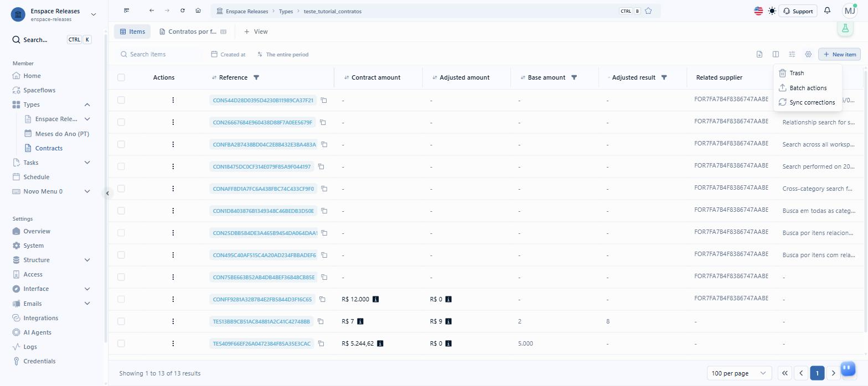Select Trash from the settings menu
The width and height of the screenshot is (868, 386).
click(x=808, y=73)
